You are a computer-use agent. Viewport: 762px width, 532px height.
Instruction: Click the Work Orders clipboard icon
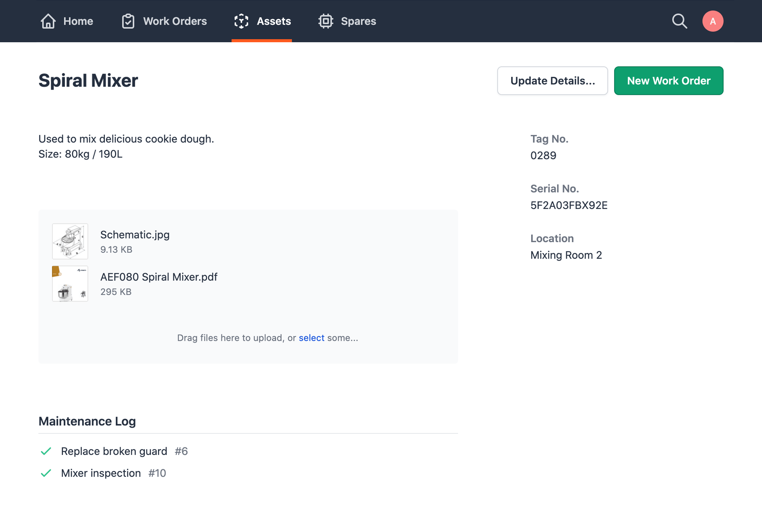click(128, 21)
